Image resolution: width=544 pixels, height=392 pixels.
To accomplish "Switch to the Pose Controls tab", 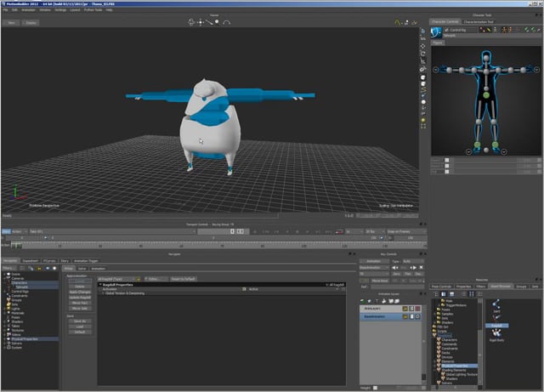I will (x=441, y=287).
